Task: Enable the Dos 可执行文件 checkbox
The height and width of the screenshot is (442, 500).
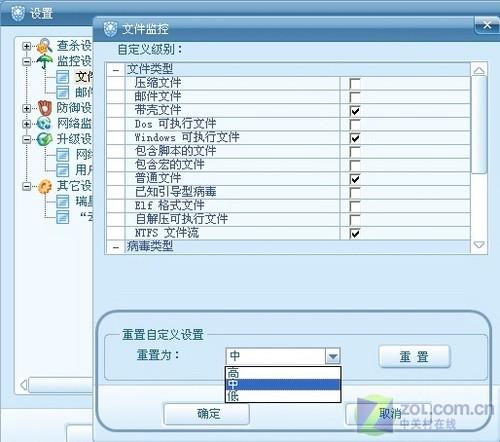Action: (355, 124)
